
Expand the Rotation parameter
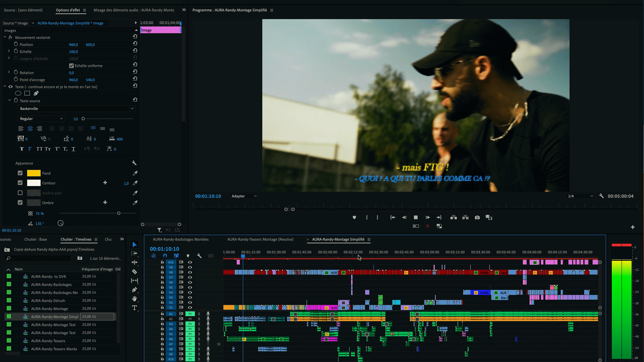(9, 72)
